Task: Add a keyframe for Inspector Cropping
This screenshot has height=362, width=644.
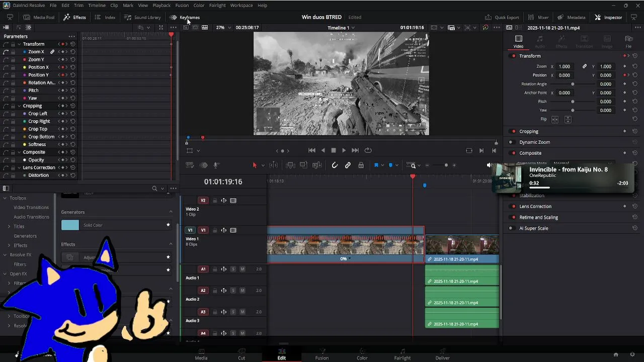Action: (x=625, y=131)
